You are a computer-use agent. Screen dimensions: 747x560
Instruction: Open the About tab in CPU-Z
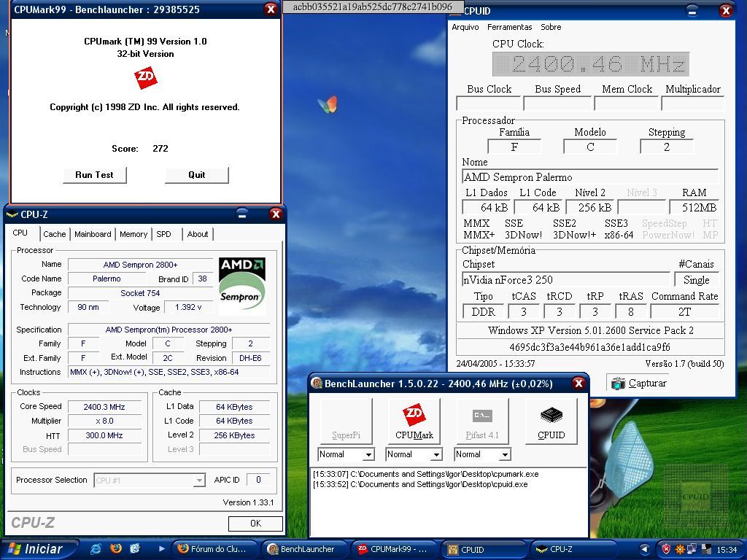197,234
